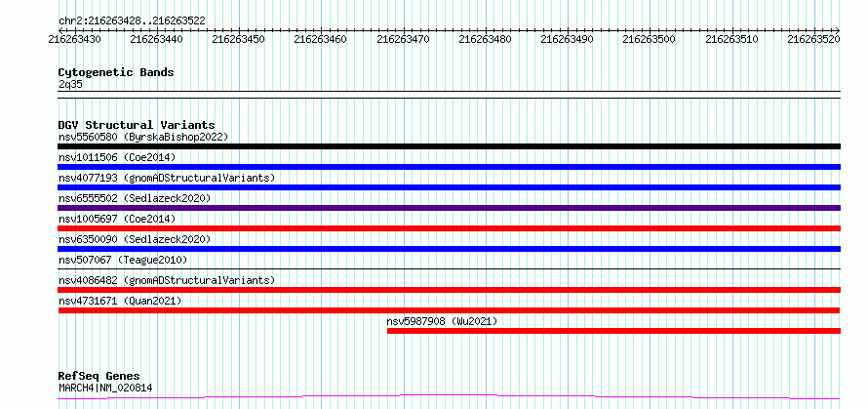The image size is (868, 409).
Task: Click the magenta MARCH4 gene line
Action: click(x=449, y=396)
